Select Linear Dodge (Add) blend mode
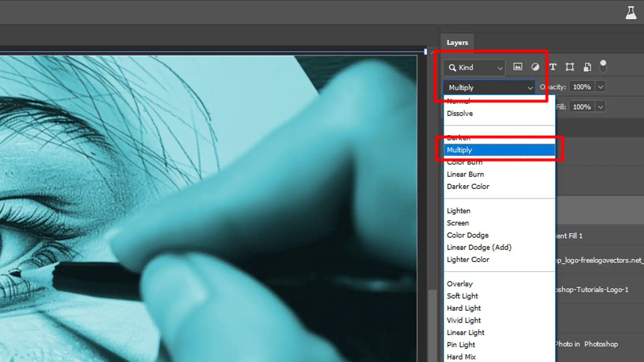Screen dimensions: 644x362 [x=479, y=247]
